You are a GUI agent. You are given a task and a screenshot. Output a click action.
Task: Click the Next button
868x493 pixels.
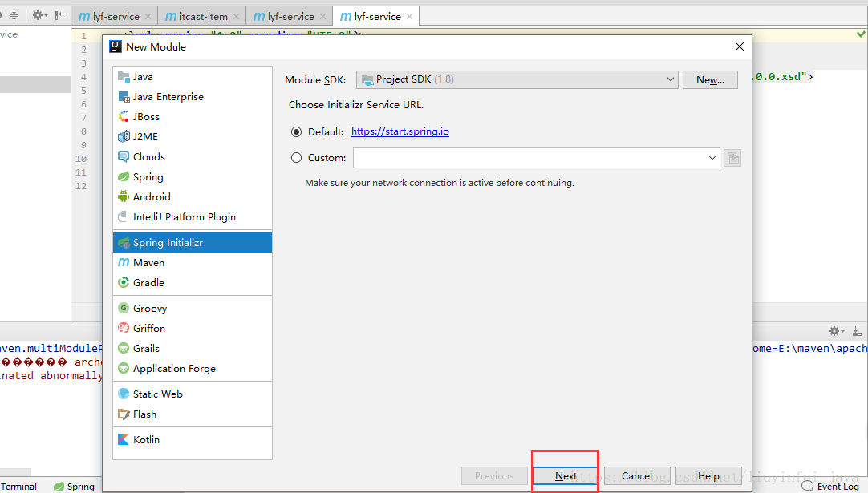click(x=566, y=476)
